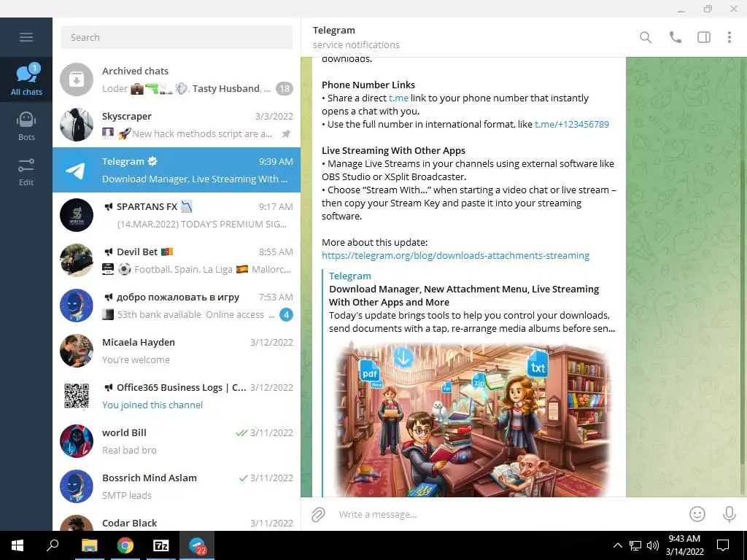The width and height of the screenshot is (747, 560).
Task: Record a voice message with microphone icon
Action: [729, 514]
